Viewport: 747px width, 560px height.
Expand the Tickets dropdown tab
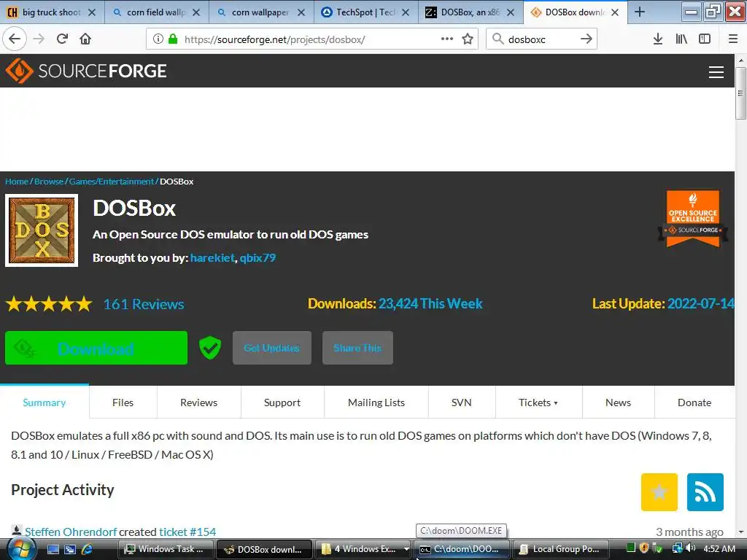coord(538,402)
